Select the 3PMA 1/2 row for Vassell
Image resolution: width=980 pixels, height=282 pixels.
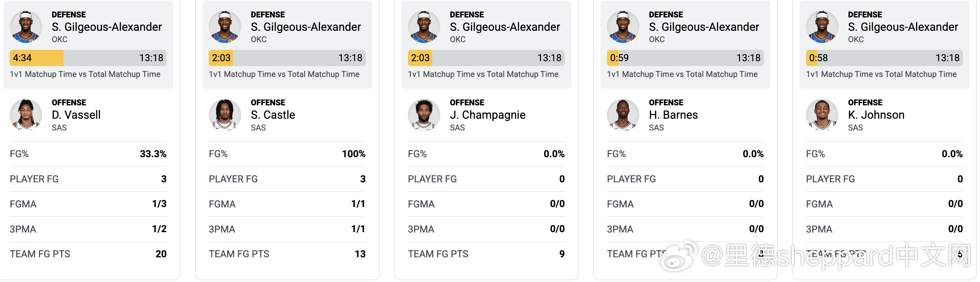pyautogui.click(x=88, y=229)
